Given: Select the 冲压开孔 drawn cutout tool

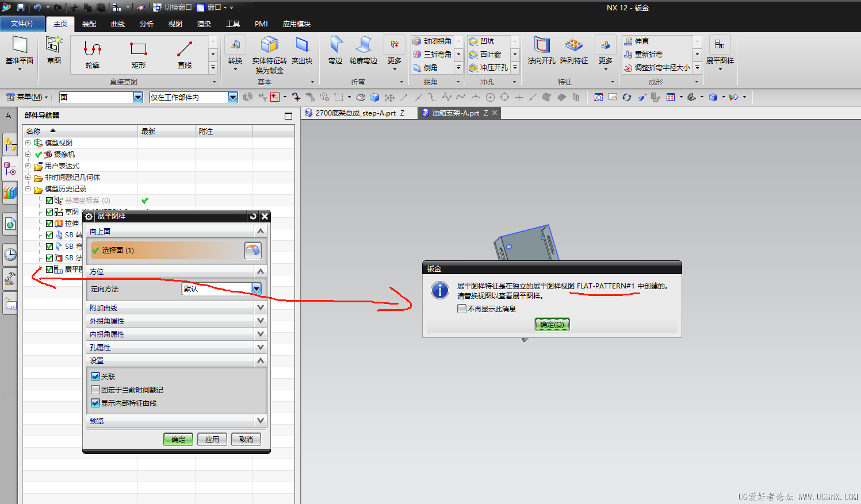Looking at the screenshot, I should (488, 67).
